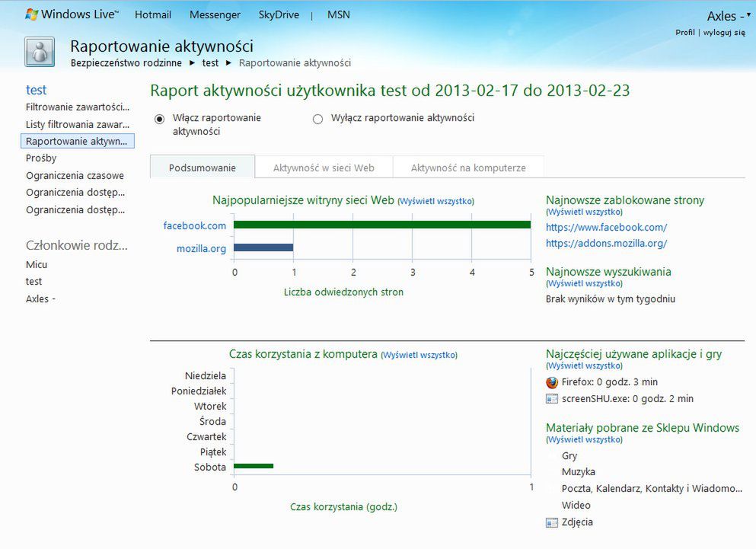Screen dimensions: 756x549
Task: Click screenSHU.exe: 0 godz. 2 min entry
Action: (628, 399)
